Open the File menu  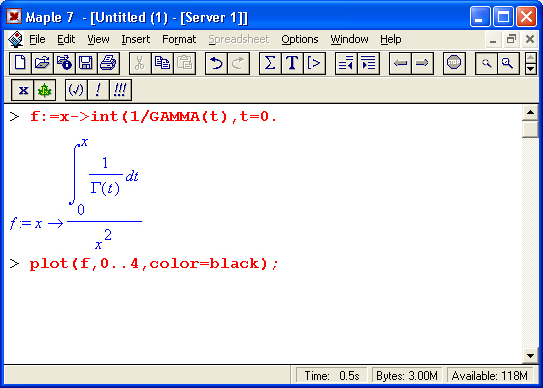(37, 39)
